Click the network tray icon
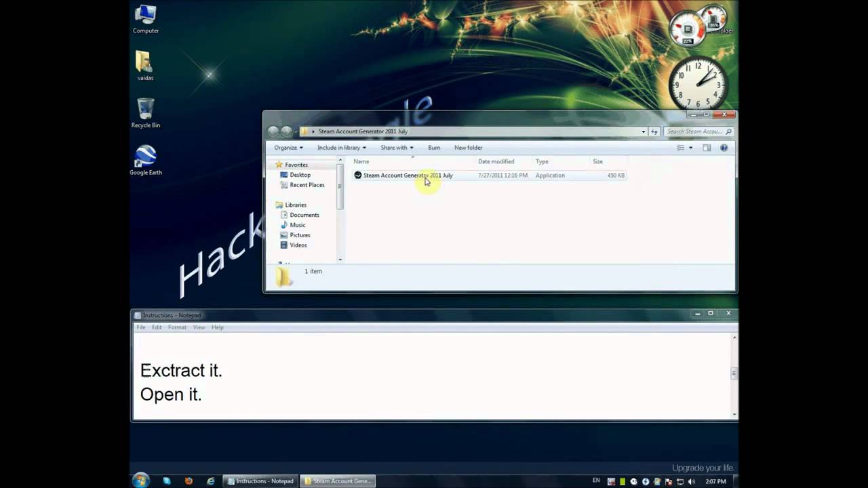The image size is (868, 488). (x=680, y=481)
